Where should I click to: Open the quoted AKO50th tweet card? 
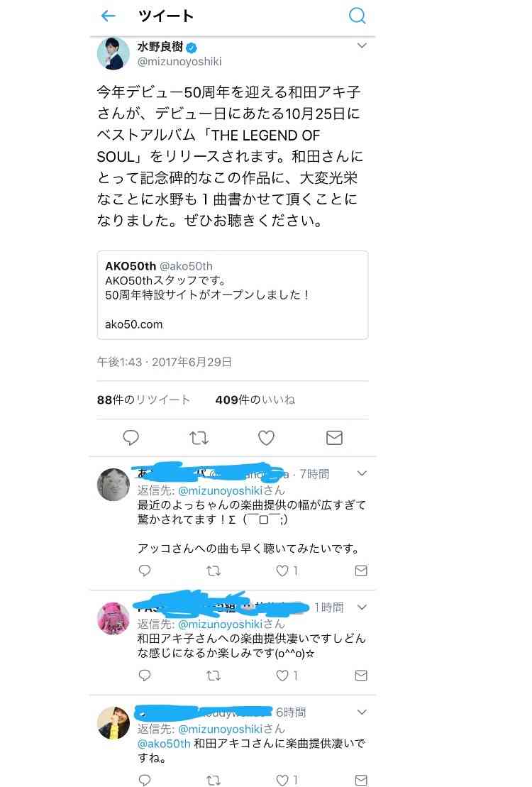[233, 295]
